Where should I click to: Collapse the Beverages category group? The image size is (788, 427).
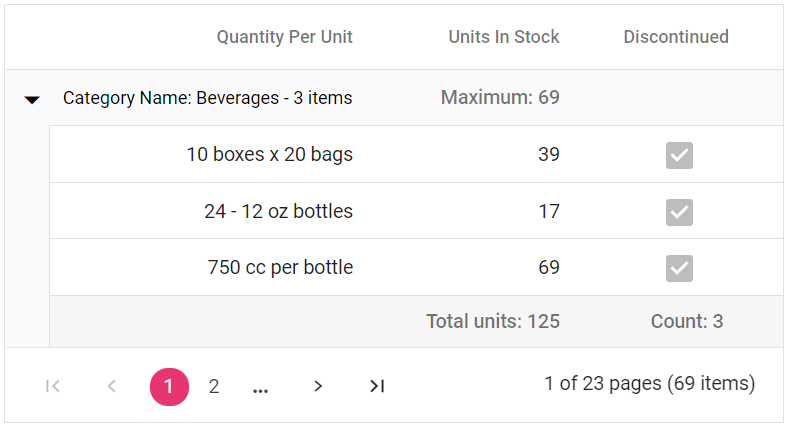click(x=32, y=99)
